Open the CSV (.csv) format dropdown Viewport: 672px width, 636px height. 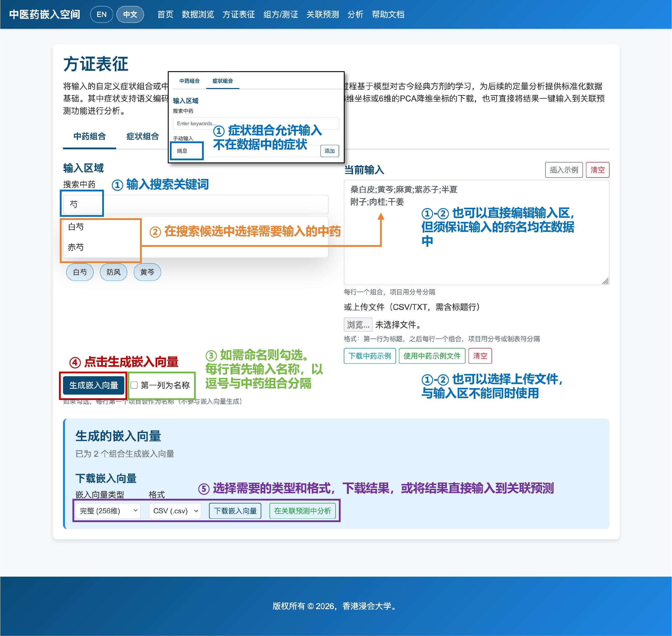point(175,511)
